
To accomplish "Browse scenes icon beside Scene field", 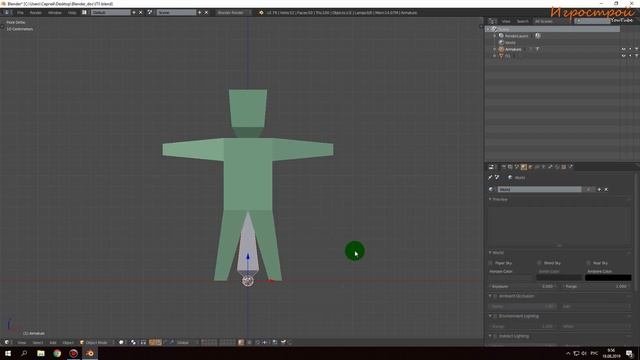I will click(x=150, y=13).
